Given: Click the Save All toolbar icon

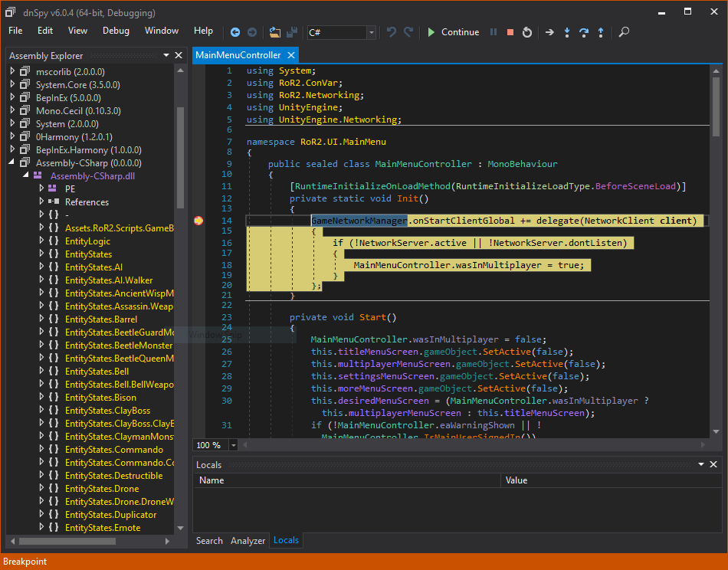Looking at the screenshot, I should point(291,32).
